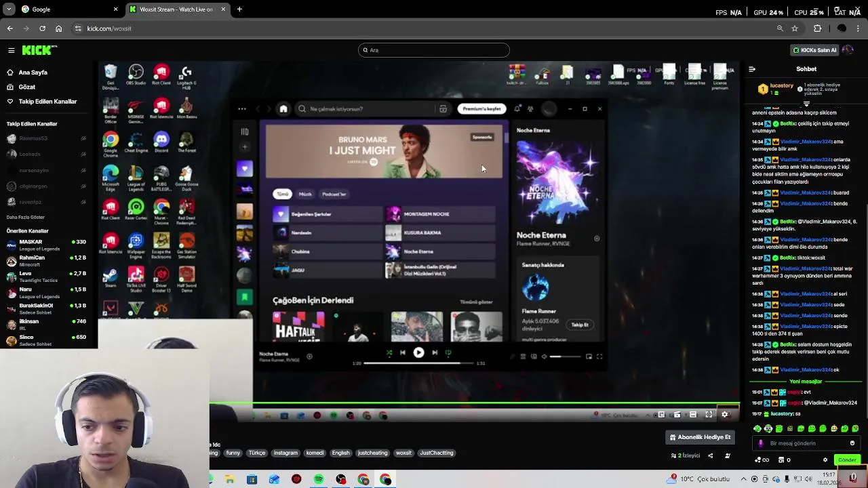The image size is (868, 488).
Task: Click Abonelik Hediye Et button
Action: tap(699, 437)
